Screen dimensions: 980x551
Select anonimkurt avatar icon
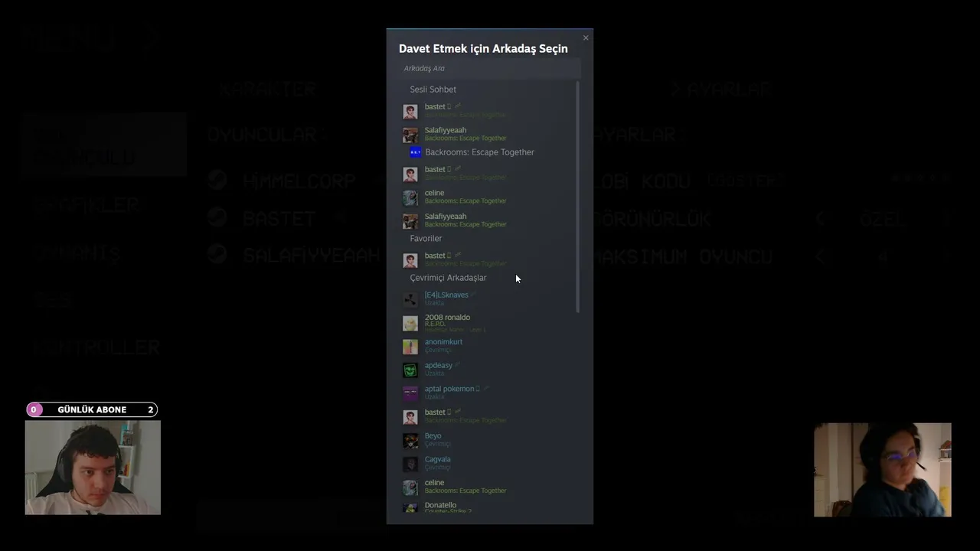(x=410, y=346)
